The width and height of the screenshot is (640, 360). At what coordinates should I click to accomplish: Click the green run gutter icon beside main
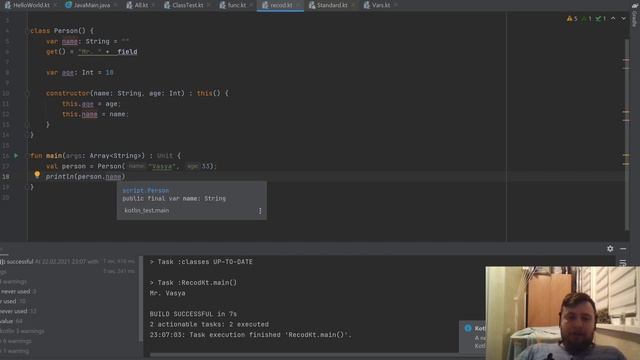tap(16, 156)
